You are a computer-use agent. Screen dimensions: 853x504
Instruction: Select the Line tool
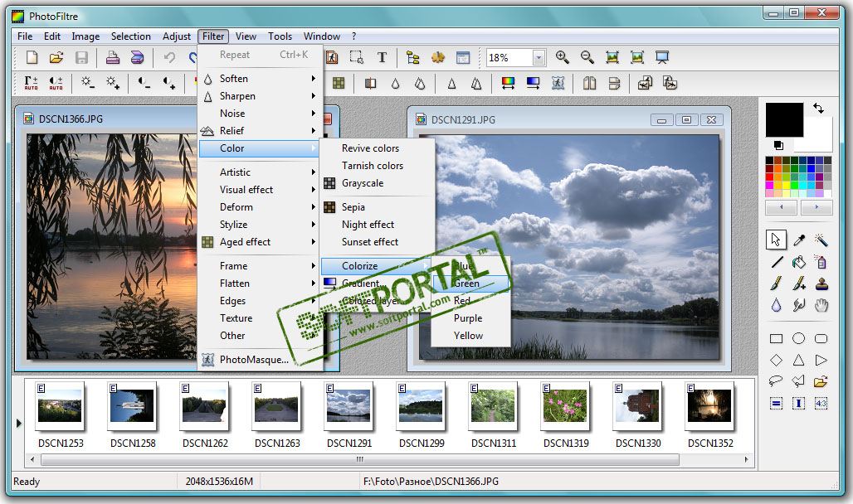click(777, 262)
